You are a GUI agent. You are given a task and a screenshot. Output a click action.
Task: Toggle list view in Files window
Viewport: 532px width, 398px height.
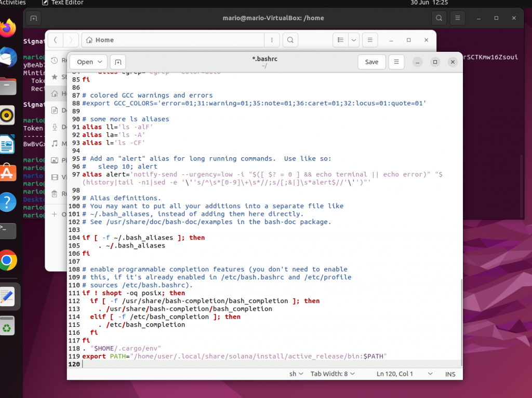340,40
